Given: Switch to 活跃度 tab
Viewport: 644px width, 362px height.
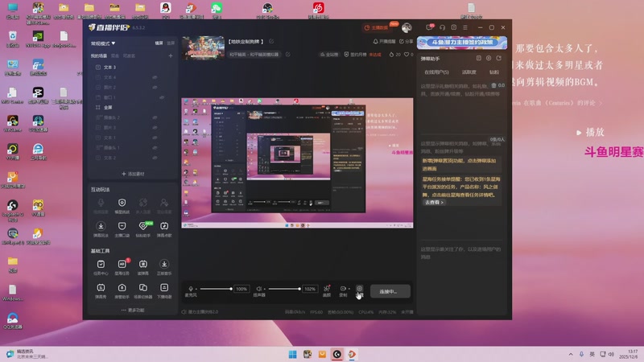Looking at the screenshot, I should (x=469, y=72).
